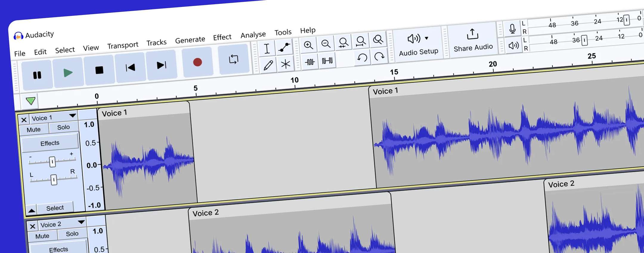Image resolution: width=644 pixels, height=253 pixels.
Task: Open the View menu
Action: (91, 48)
